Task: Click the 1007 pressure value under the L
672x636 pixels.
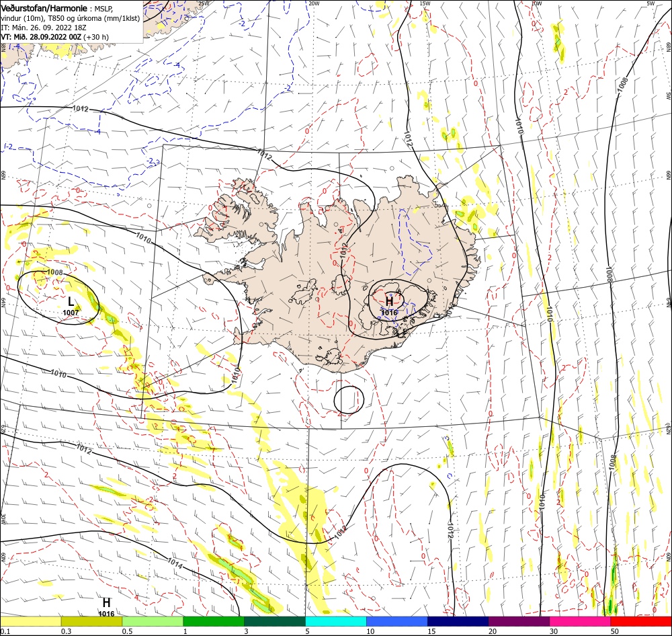Action: 71,313
